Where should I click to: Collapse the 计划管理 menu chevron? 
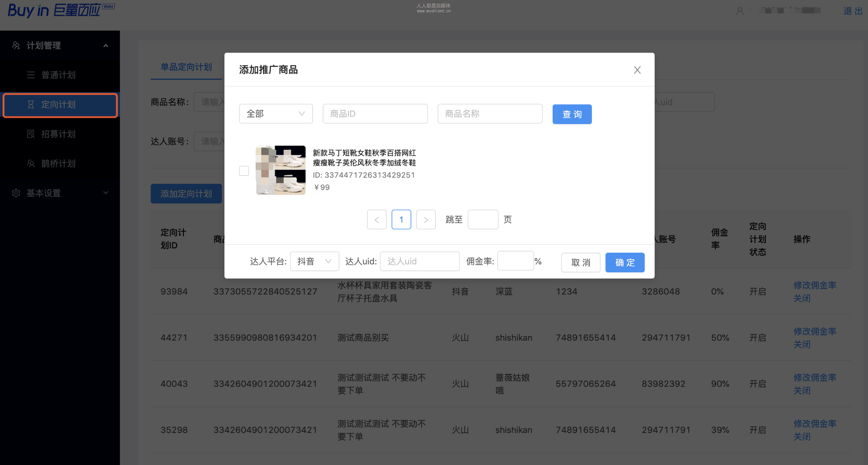[106, 45]
